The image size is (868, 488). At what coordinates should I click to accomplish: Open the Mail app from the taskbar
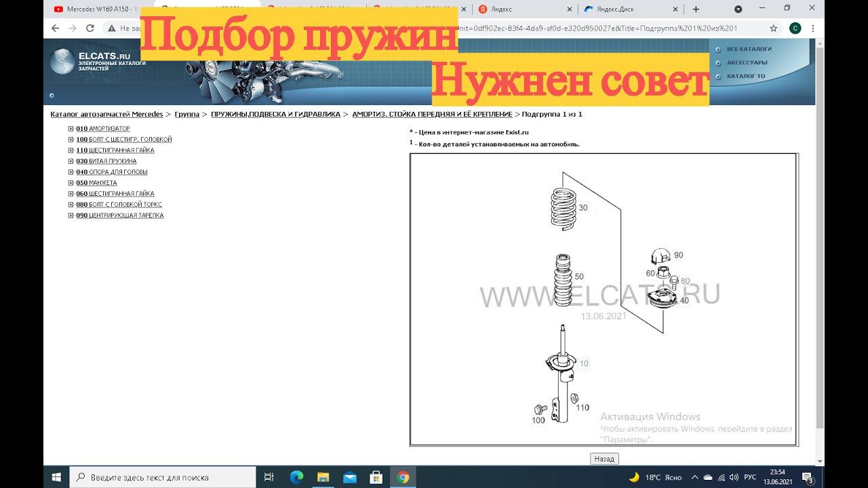coord(349,476)
